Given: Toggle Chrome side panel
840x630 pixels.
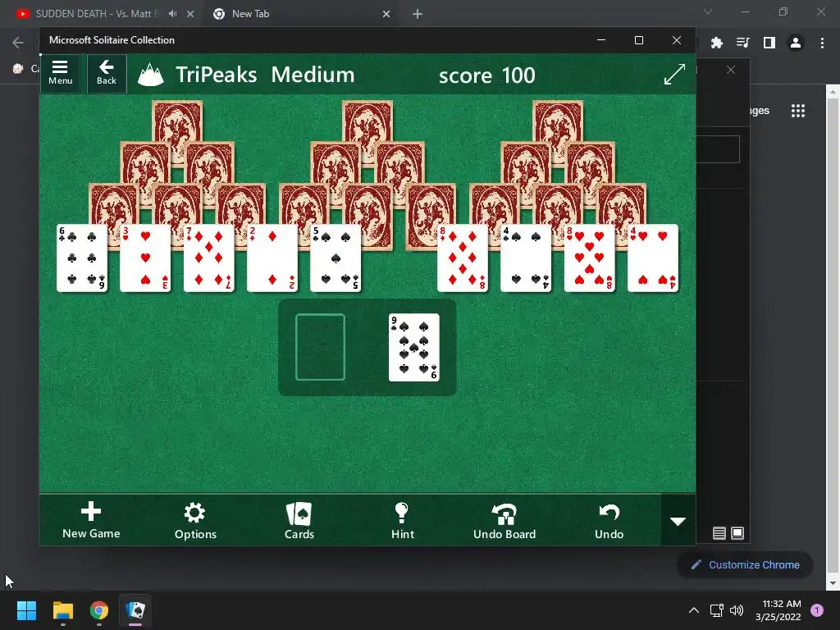Looking at the screenshot, I should [x=769, y=43].
